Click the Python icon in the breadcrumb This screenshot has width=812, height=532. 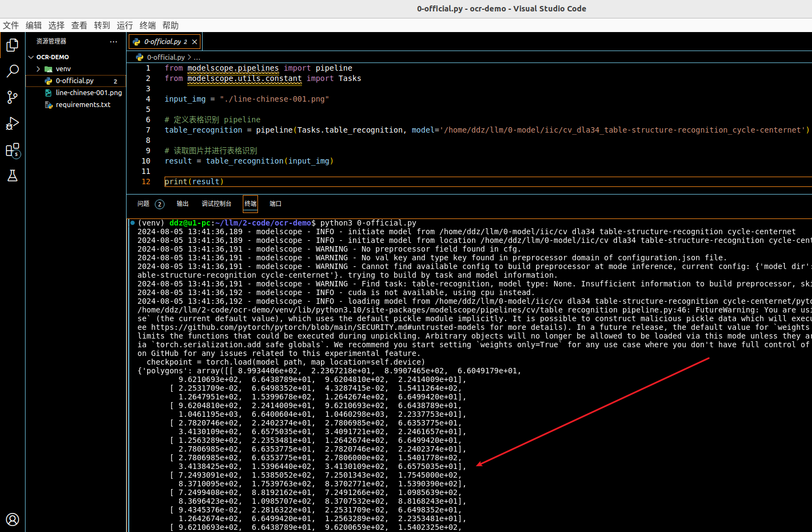click(140, 57)
